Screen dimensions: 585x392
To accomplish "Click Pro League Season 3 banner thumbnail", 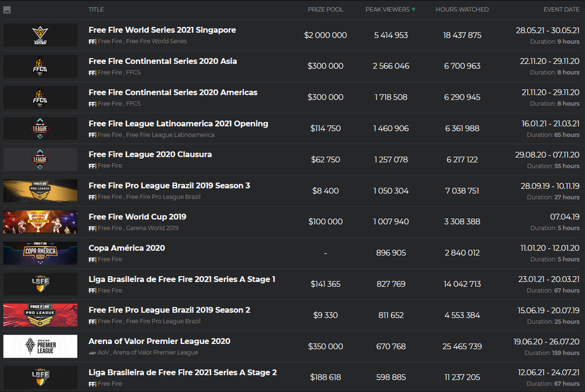I will tap(40, 191).
